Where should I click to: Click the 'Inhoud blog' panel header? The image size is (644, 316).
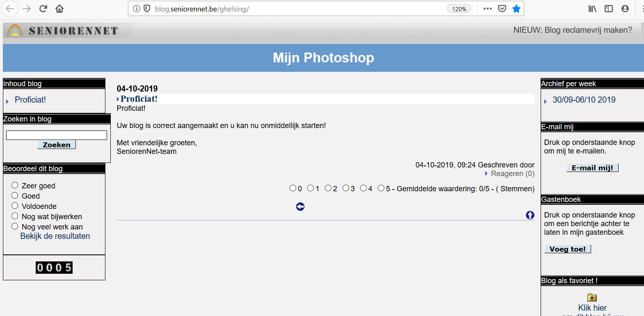pos(54,84)
